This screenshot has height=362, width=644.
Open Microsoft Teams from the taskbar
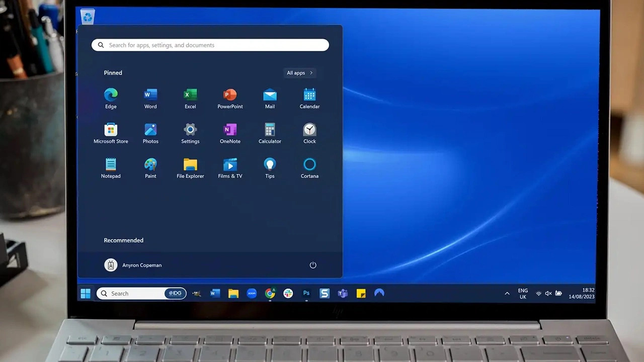(343, 293)
